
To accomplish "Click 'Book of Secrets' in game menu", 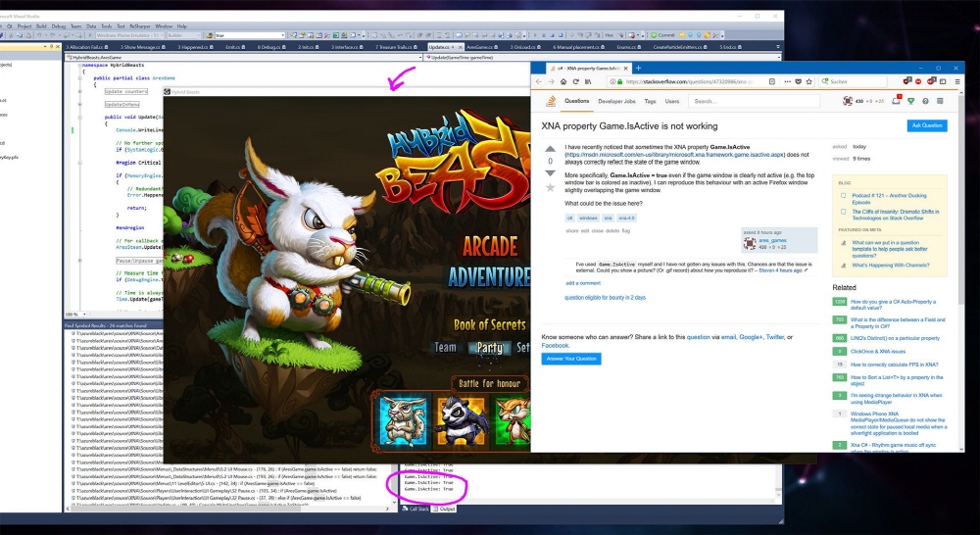I will (489, 324).
